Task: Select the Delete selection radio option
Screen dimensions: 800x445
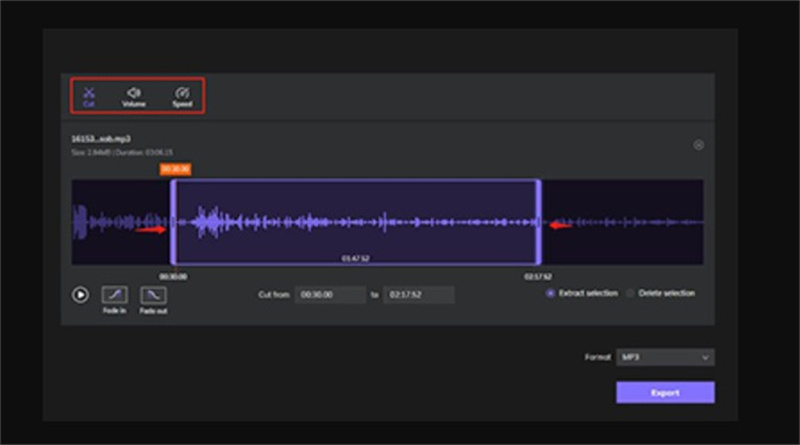Action: [630, 293]
